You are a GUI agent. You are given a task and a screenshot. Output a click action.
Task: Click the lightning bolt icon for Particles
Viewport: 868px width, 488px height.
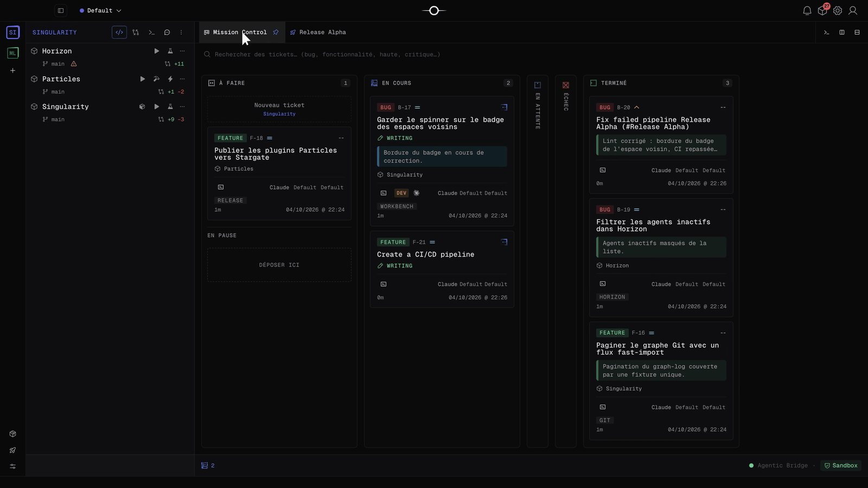(170, 79)
